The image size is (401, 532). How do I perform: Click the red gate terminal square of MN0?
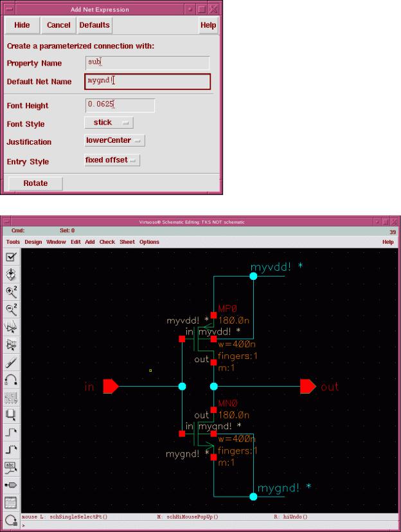pyautogui.click(x=182, y=434)
